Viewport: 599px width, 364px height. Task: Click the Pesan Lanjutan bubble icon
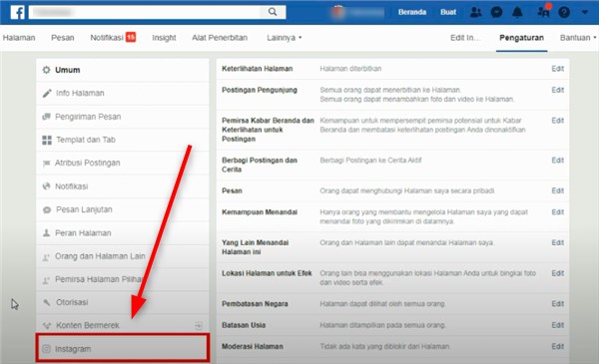pos(47,209)
